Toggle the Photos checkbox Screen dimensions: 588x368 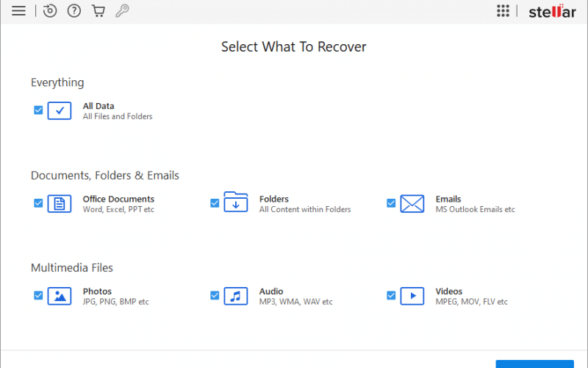[38, 296]
